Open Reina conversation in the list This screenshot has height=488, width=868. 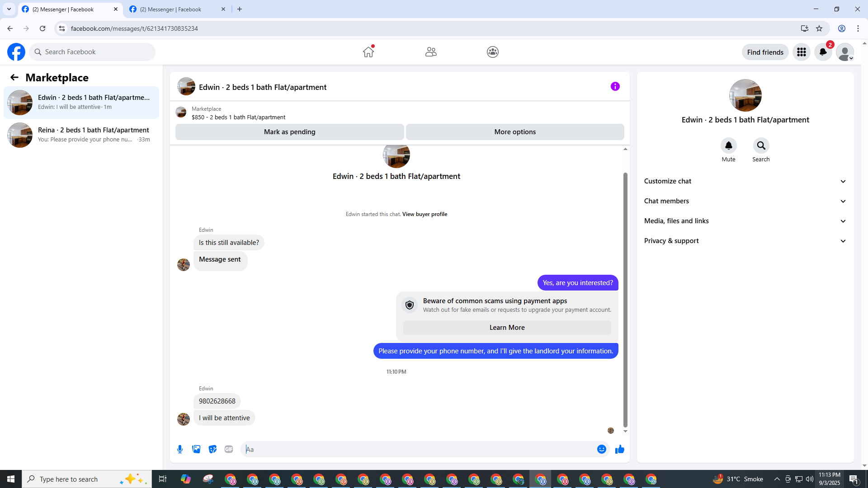click(81, 135)
